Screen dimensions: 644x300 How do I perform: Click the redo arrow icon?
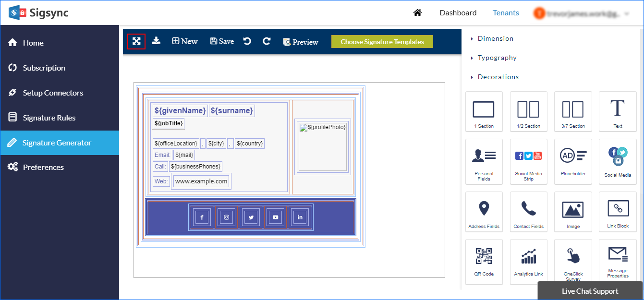pyautogui.click(x=267, y=41)
